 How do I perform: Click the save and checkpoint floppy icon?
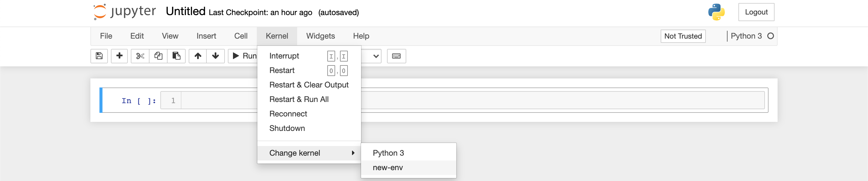[99, 56]
